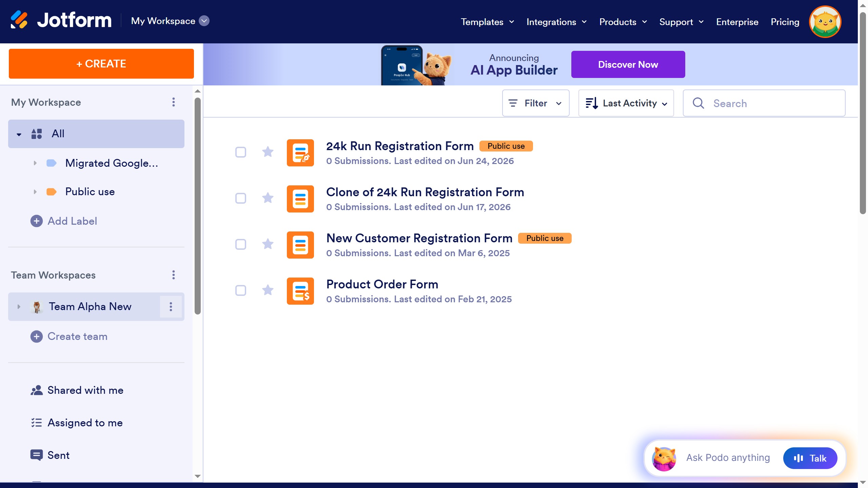868x488 pixels.
Task: Click the search magnifier icon
Action: pos(698,103)
